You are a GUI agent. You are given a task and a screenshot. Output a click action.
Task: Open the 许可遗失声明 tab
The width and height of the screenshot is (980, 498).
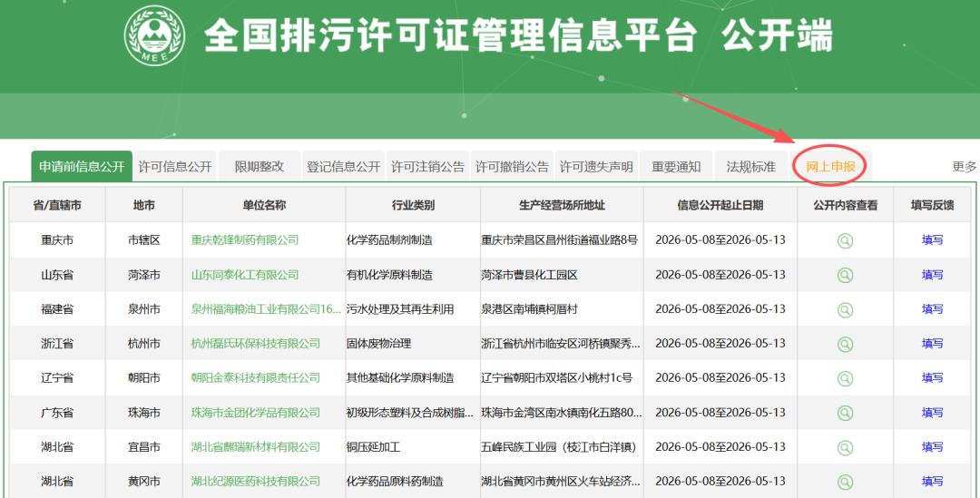coord(596,167)
